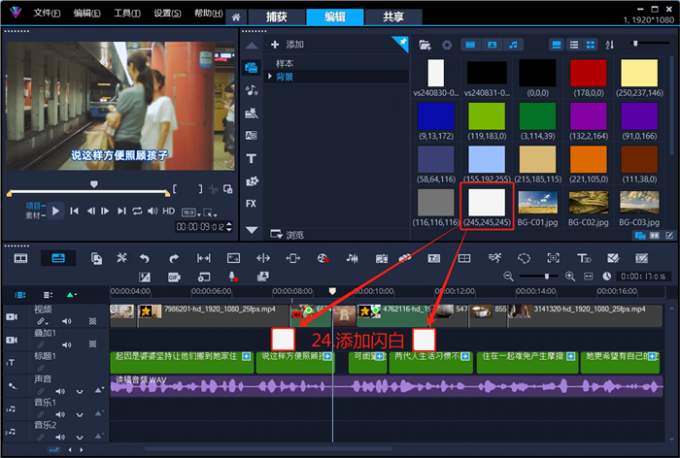Open the 文件 menu
Image resolution: width=680 pixels, height=458 pixels.
(46, 14)
